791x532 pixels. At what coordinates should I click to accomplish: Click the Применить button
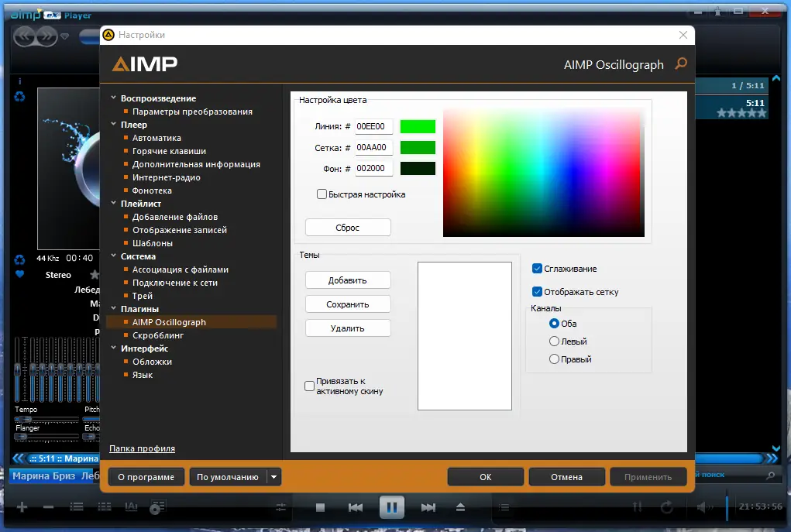coord(648,477)
